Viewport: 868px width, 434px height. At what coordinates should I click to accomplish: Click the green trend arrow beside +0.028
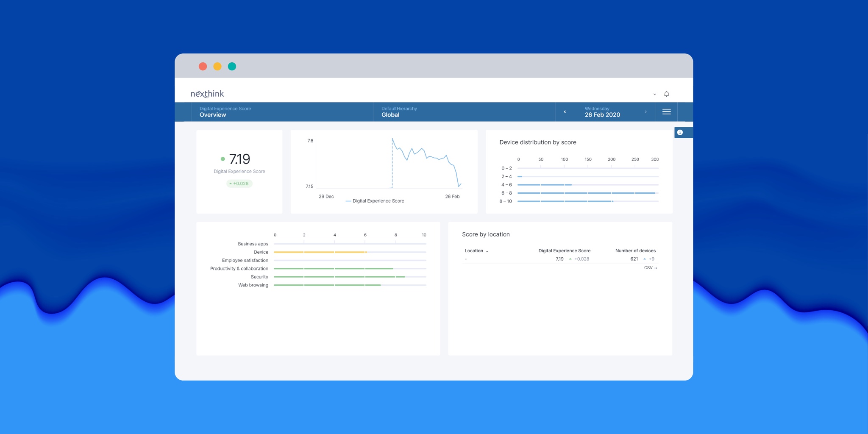pyautogui.click(x=230, y=183)
